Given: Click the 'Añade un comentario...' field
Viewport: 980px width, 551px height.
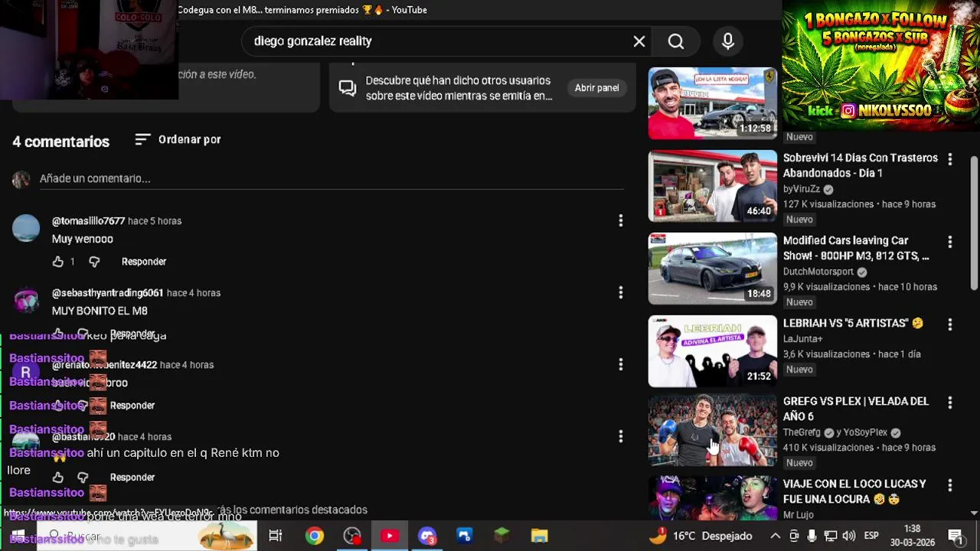Looking at the screenshot, I should 332,178.
